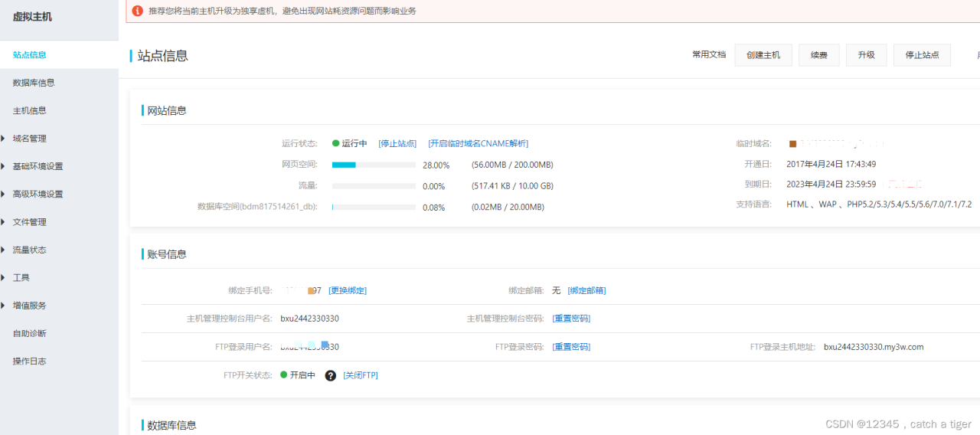Click 更换绑定 link beside phone number
This screenshot has height=435, width=980.
point(348,290)
